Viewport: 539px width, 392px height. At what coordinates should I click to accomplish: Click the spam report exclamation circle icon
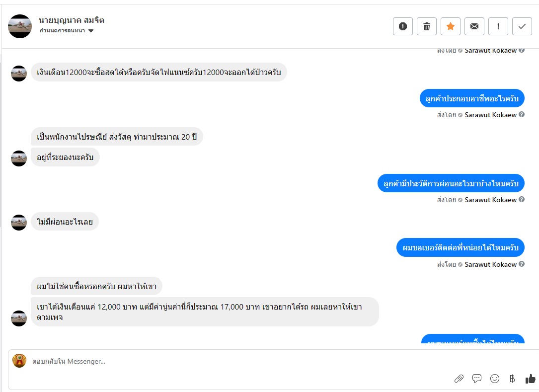[402, 26]
